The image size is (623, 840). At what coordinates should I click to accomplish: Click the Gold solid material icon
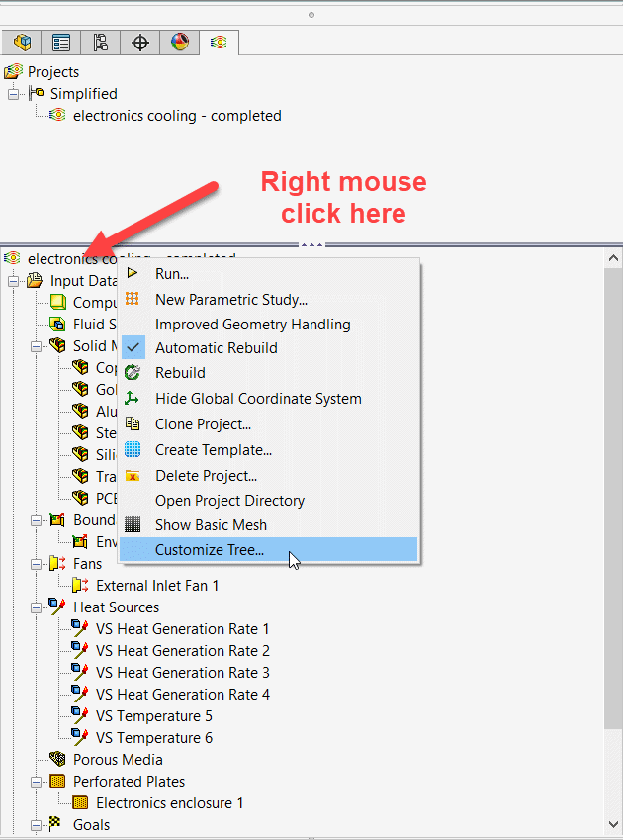(x=80, y=390)
